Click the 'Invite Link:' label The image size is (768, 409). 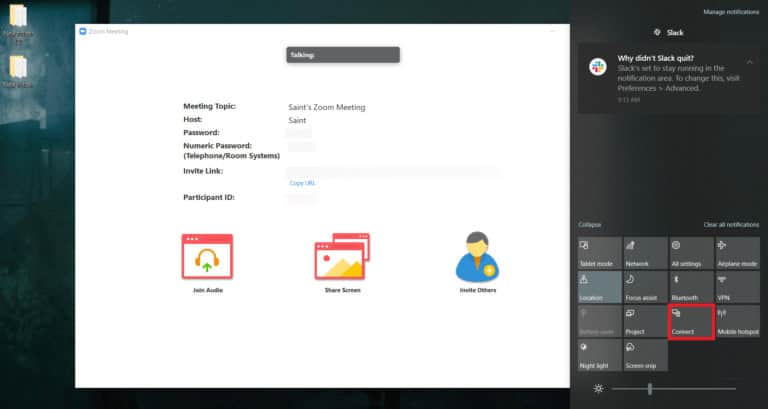(x=203, y=171)
